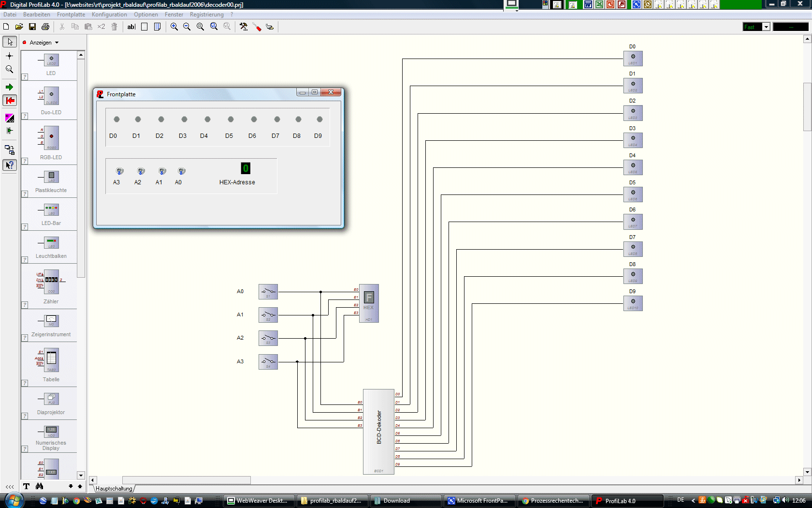Click the red screwdriver toolbar icon
This screenshot has height=508, width=812.
point(257,27)
